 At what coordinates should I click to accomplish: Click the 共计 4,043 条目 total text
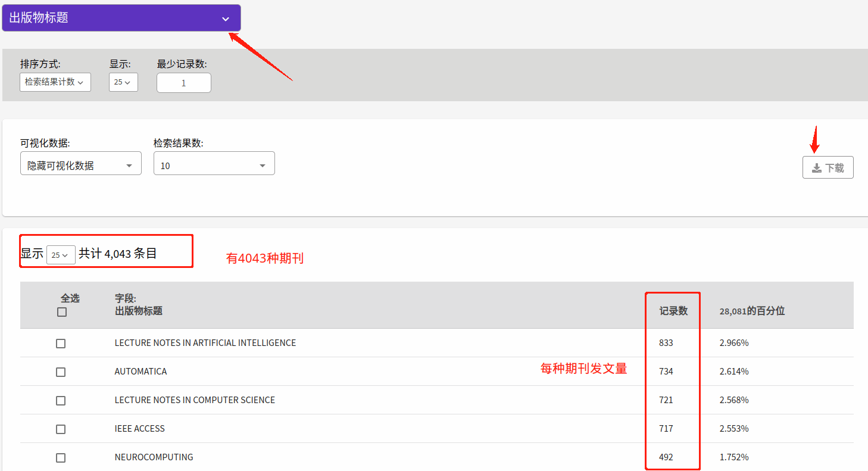118,254
